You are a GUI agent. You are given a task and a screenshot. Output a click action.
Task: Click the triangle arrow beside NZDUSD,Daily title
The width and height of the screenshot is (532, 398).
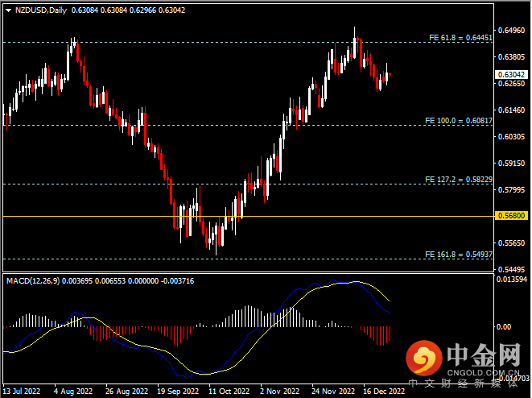pyautogui.click(x=8, y=10)
